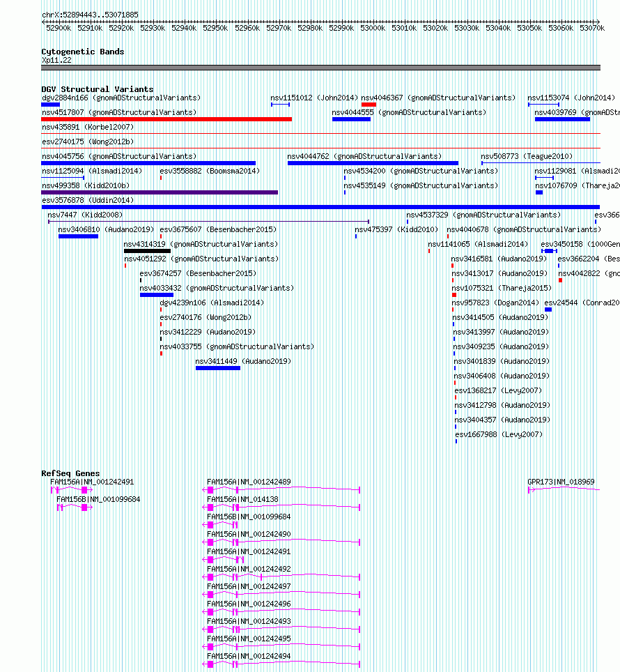620x672 pixels.
Task: Open nsv4033755 gnomAD variant label
Action: click(237, 346)
